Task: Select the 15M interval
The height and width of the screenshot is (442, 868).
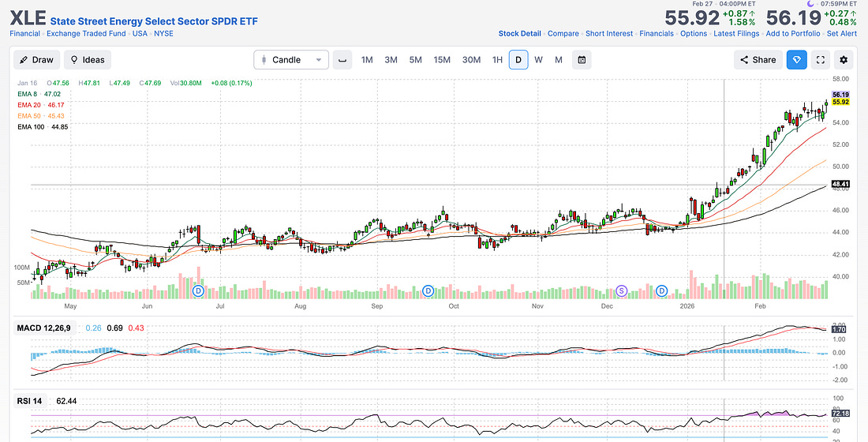Action: pos(442,60)
